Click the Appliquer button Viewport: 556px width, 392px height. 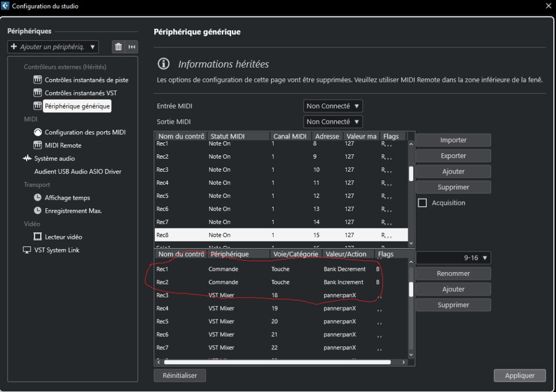coord(519,375)
